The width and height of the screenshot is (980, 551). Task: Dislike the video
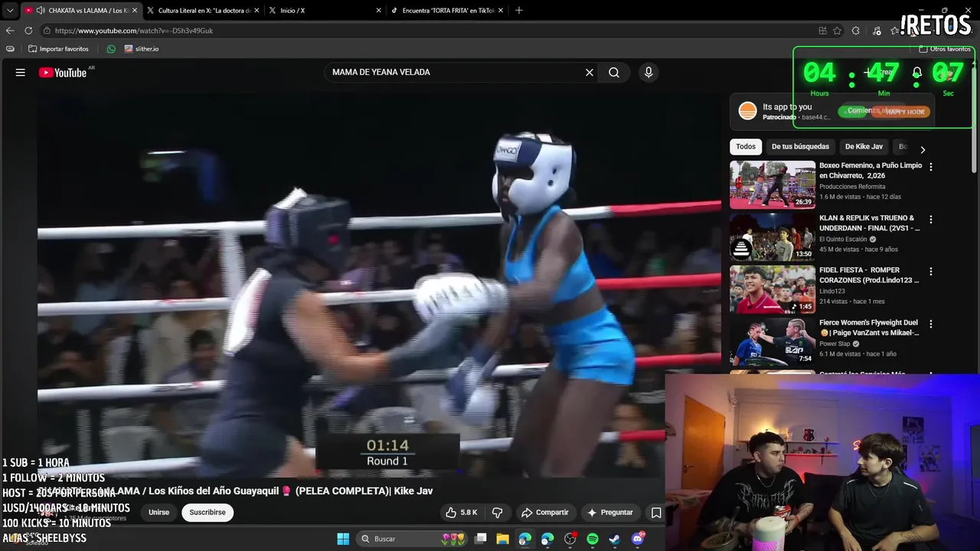[498, 513]
